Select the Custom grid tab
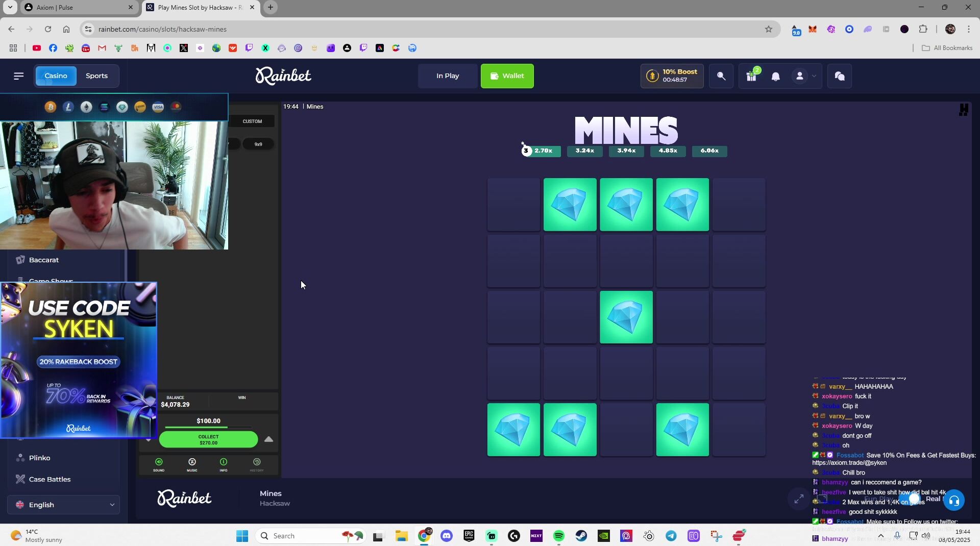The image size is (980, 546). (252, 121)
